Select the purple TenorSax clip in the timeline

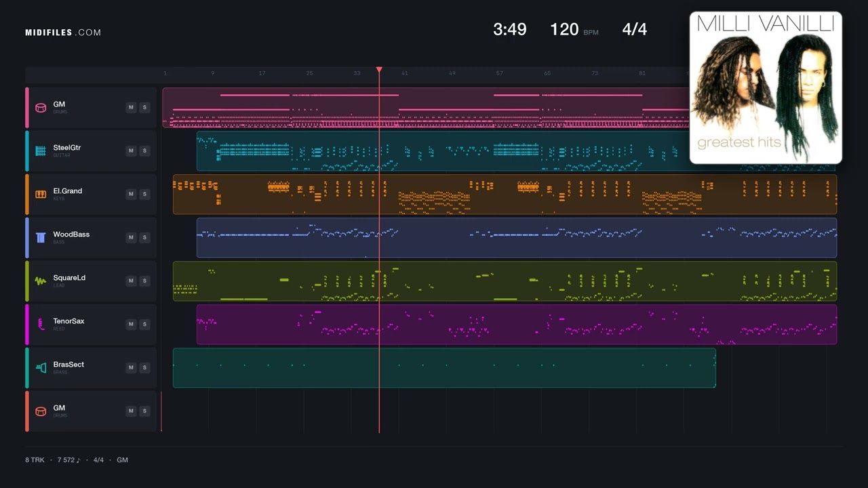click(517, 325)
